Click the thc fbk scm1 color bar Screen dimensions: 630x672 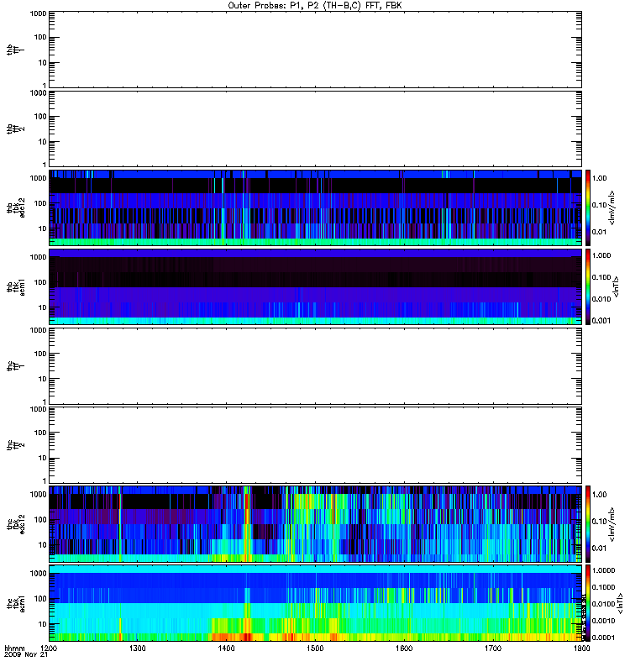[x=588, y=602]
